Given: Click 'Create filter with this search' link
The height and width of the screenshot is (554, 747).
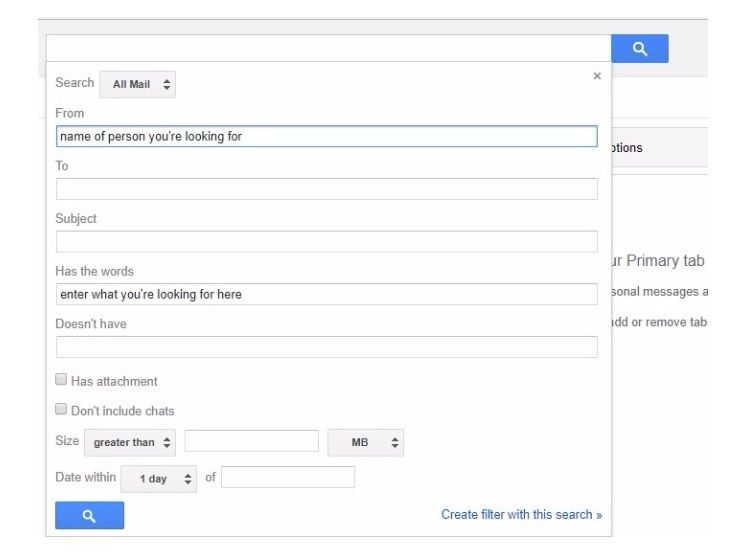Looking at the screenshot, I should tap(521, 514).
